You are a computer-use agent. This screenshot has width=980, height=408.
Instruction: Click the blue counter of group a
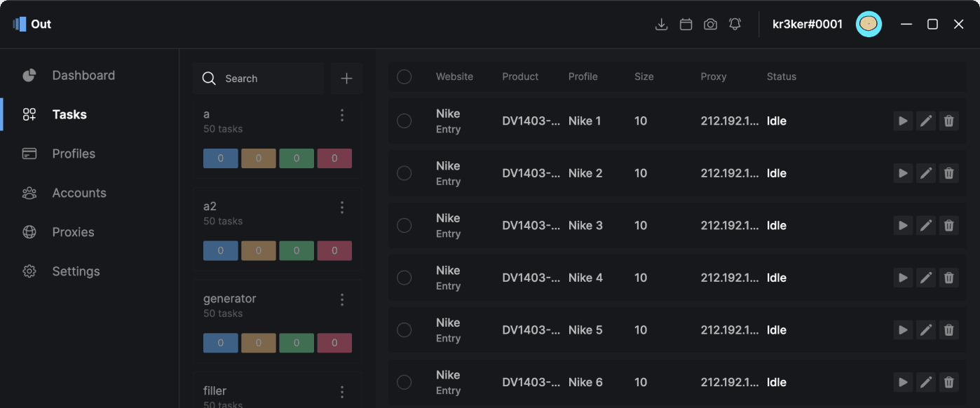point(221,158)
